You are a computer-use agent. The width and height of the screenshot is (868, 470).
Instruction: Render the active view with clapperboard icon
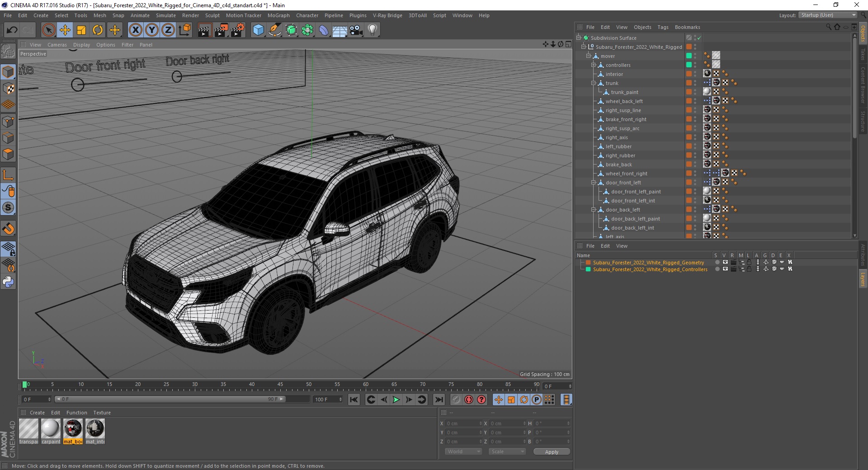pos(204,30)
